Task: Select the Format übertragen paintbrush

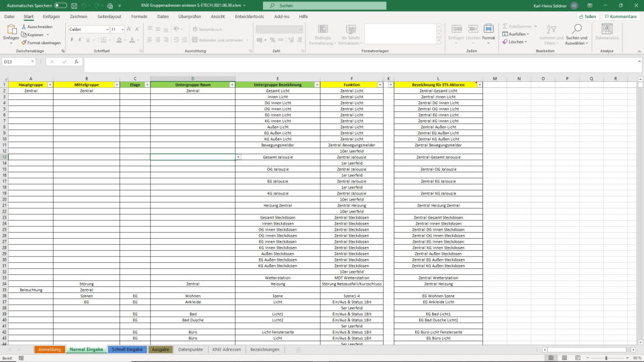Action: pyautogui.click(x=24, y=42)
